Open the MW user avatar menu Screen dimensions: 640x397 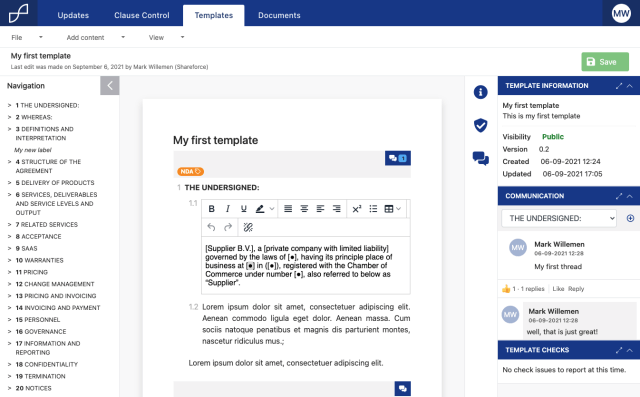click(621, 13)
